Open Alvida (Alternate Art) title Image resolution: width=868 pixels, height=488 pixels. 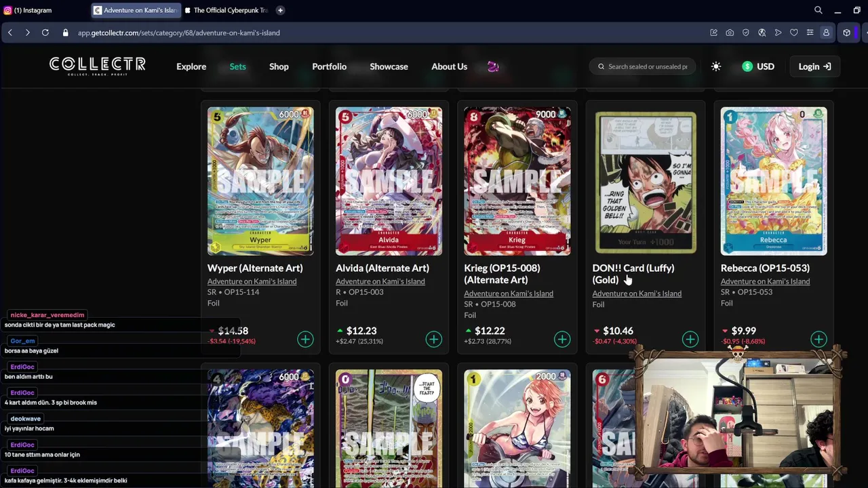pyautogui.click(x=382, y=268)
